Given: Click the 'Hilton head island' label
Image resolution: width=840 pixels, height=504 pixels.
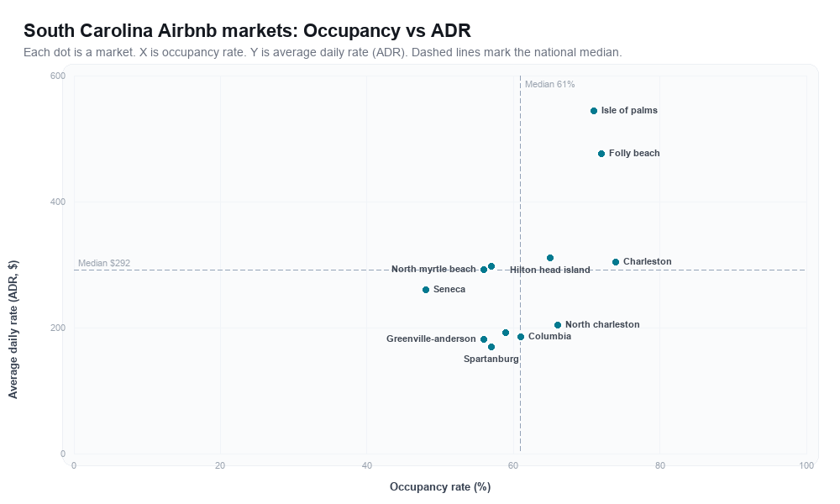Looking at the screenshot, I should 549,270.
